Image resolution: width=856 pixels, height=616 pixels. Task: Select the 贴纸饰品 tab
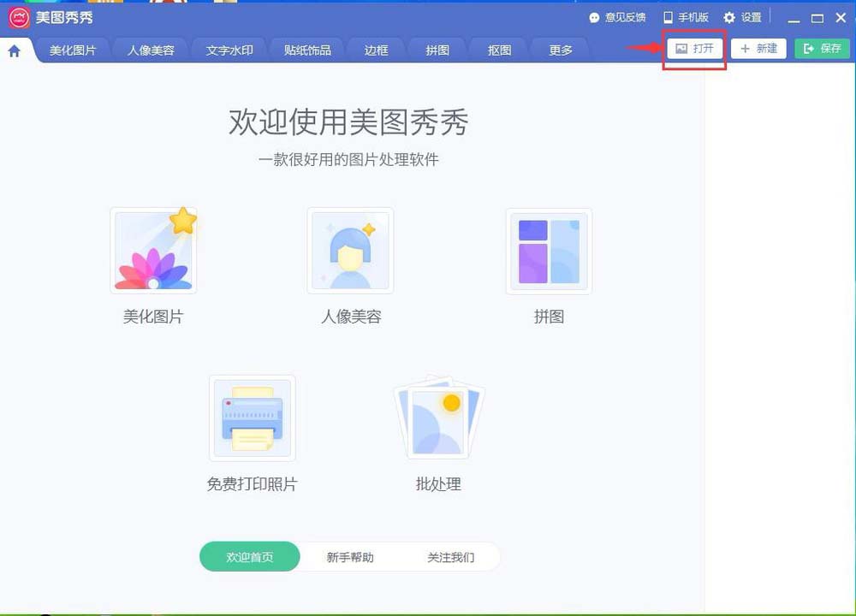coord(307,50)
